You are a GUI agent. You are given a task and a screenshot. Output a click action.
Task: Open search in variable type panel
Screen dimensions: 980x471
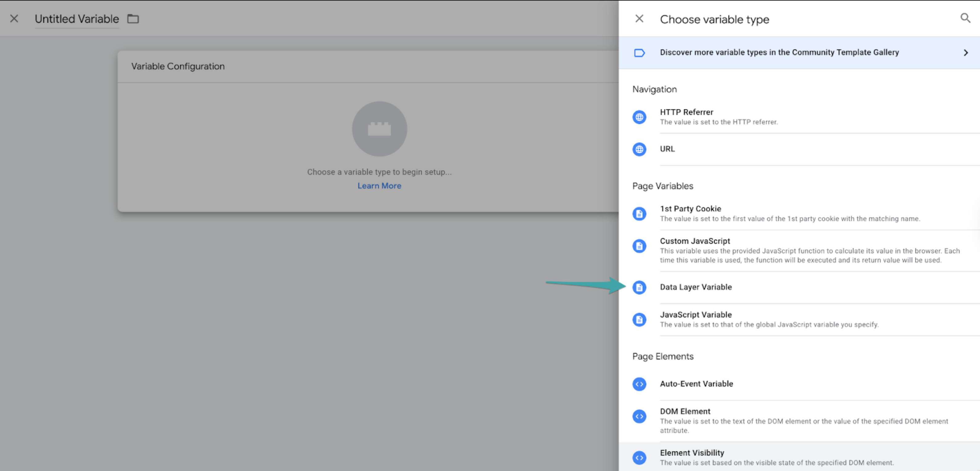tap(965, 18)
